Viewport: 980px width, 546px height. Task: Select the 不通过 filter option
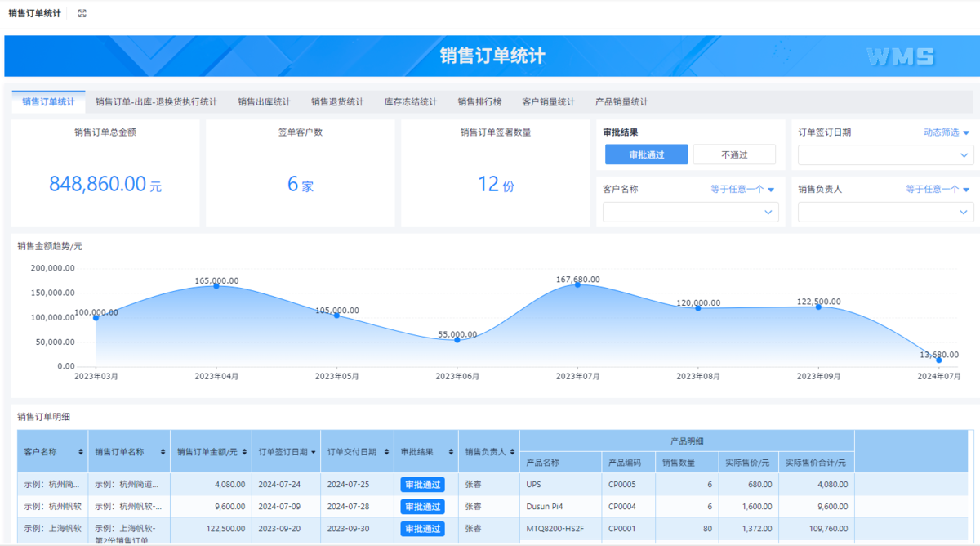[734, 154]
